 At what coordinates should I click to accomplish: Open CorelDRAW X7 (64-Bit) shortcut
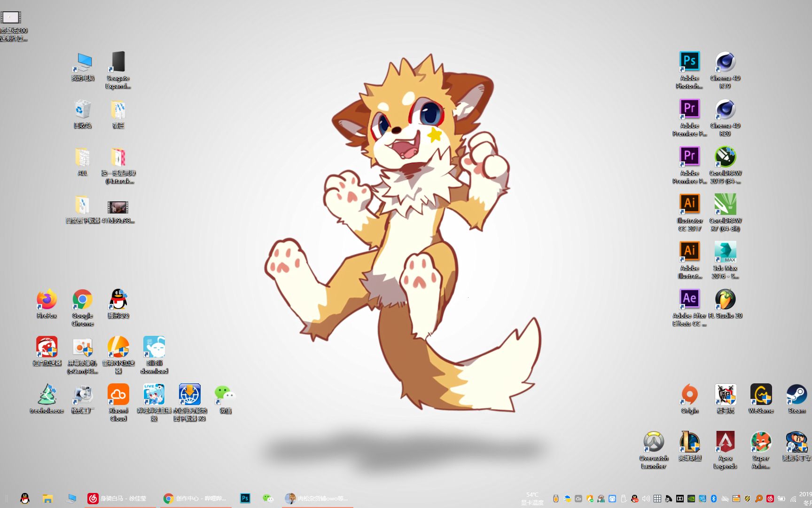[x=726, y=213]
